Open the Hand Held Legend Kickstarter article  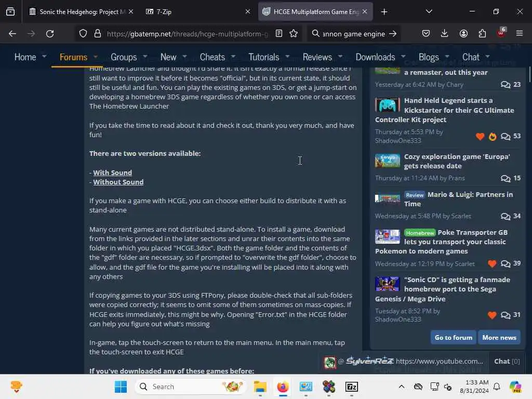[x=445, y=110]
